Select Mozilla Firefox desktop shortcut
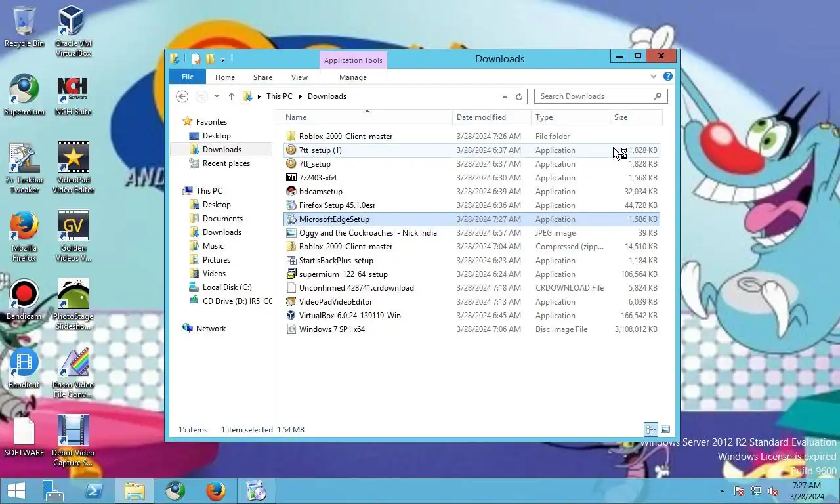Viewport: 840px width, 504px height. point(24,236)
